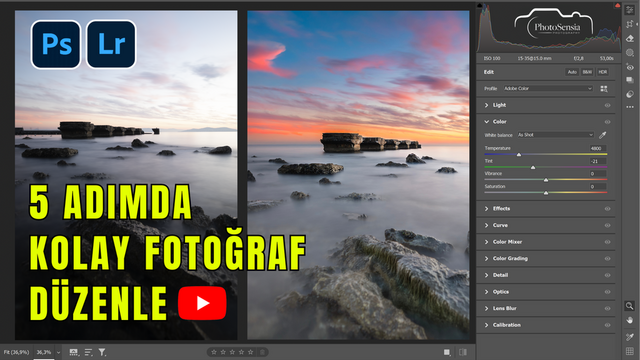Viewport: 640px width, 360px height.
Task: Toggle visibility eye of Color Mixer
Action: tap(607, 242)
